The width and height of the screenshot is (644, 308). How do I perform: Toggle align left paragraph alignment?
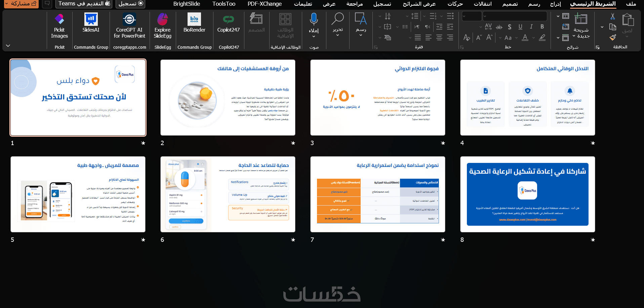click(x=429, y=37)
